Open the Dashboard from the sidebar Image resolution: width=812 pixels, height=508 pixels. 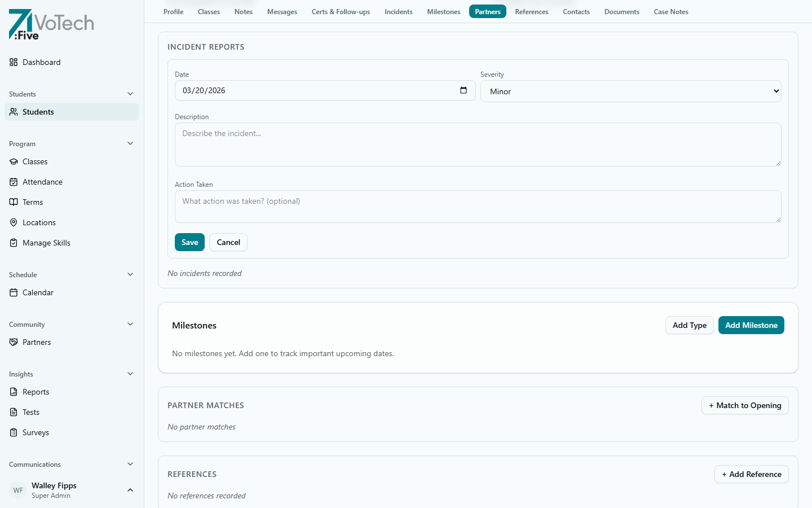click(x=41, y=62)
